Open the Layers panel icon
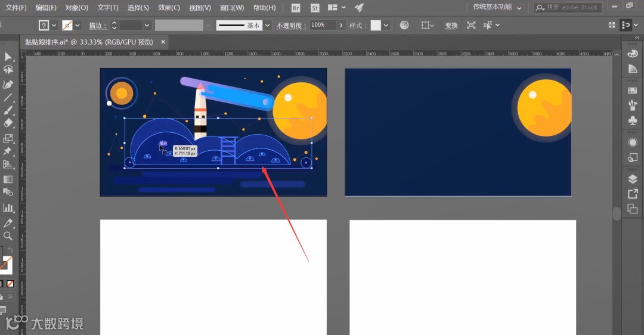Screen dimensions: 644x335 633,179
